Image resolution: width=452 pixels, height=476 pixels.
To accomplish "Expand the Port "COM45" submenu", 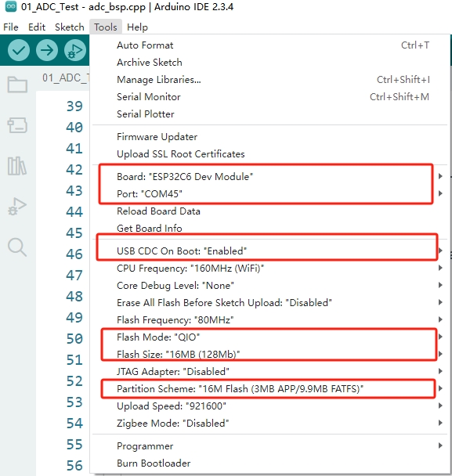I will click(x=269, y=193).
